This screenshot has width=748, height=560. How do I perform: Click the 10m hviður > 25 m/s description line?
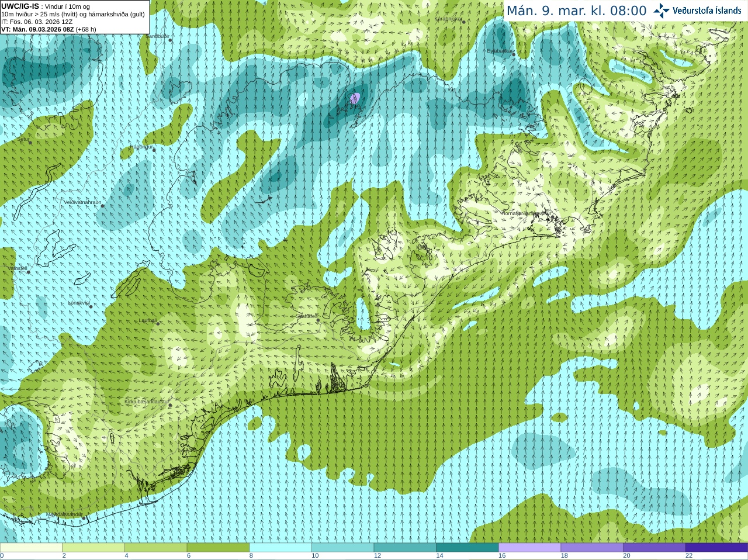click(x=73, y=14)
